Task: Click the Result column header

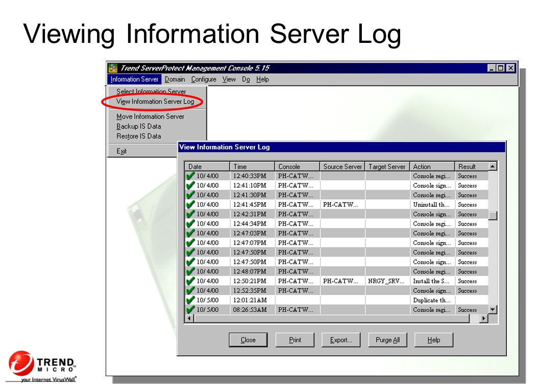Action: pos(472,167)
